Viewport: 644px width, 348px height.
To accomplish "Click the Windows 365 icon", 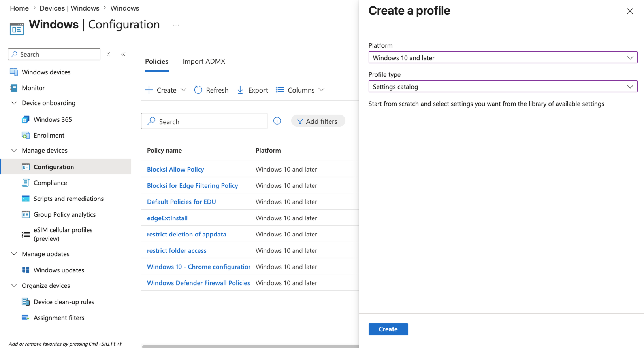I will (x=26, y=119).
